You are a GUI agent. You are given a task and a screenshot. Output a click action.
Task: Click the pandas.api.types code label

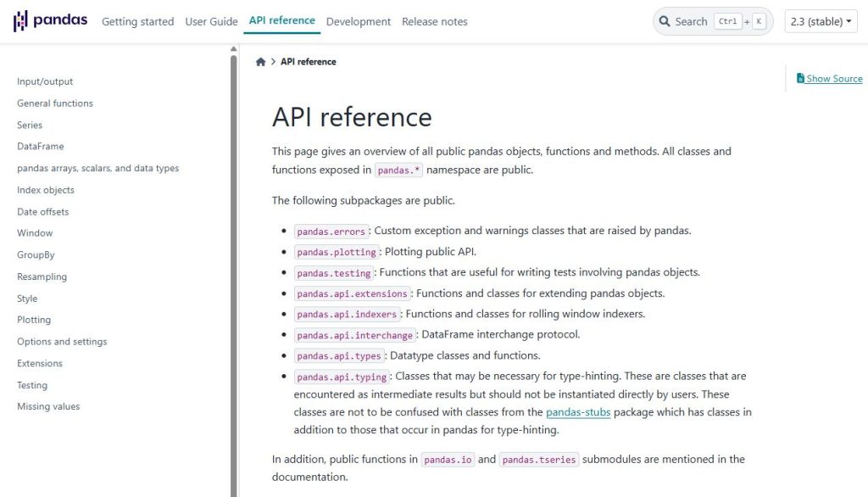[339, 355]
